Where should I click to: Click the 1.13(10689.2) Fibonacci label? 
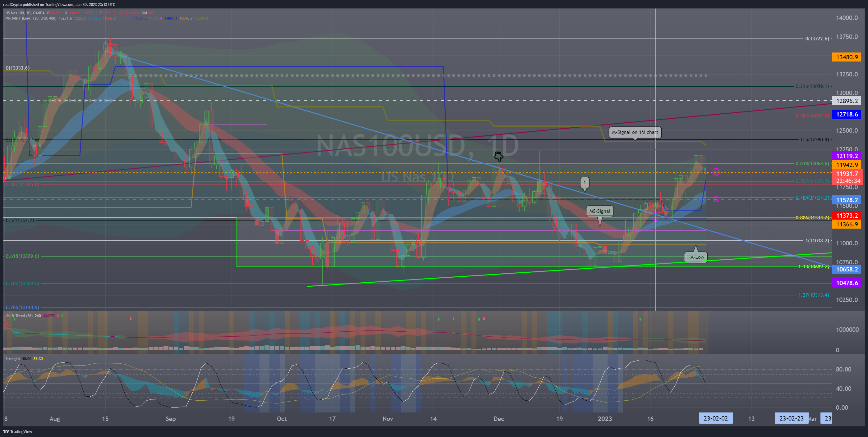[814, 267]
